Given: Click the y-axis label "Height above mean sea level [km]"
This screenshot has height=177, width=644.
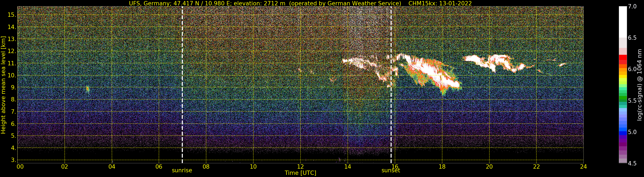Looking at the screenshot, I should click(x=3, y=85).
